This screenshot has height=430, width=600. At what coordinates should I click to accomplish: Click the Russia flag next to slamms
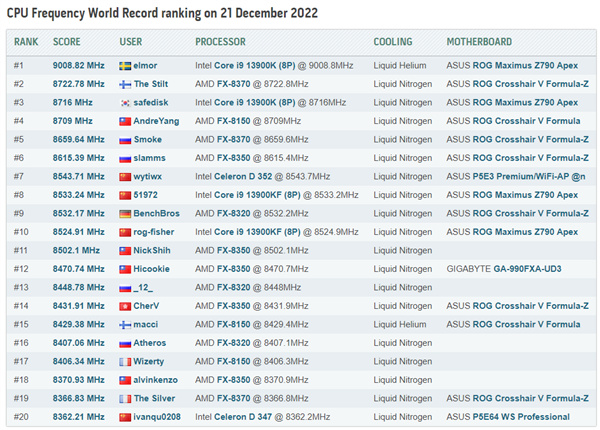pyautogui.click(x=125, y=158)
